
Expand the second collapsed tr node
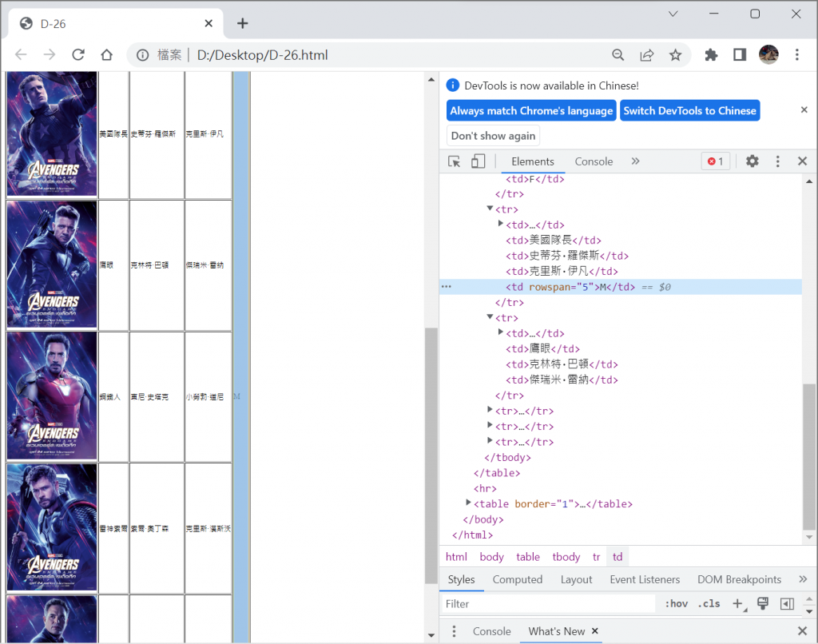tap(490, 426)
